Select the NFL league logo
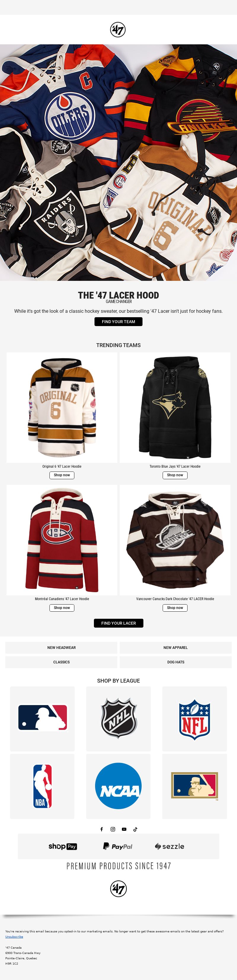This screenshot has width=237, height=980. (195, 719)
